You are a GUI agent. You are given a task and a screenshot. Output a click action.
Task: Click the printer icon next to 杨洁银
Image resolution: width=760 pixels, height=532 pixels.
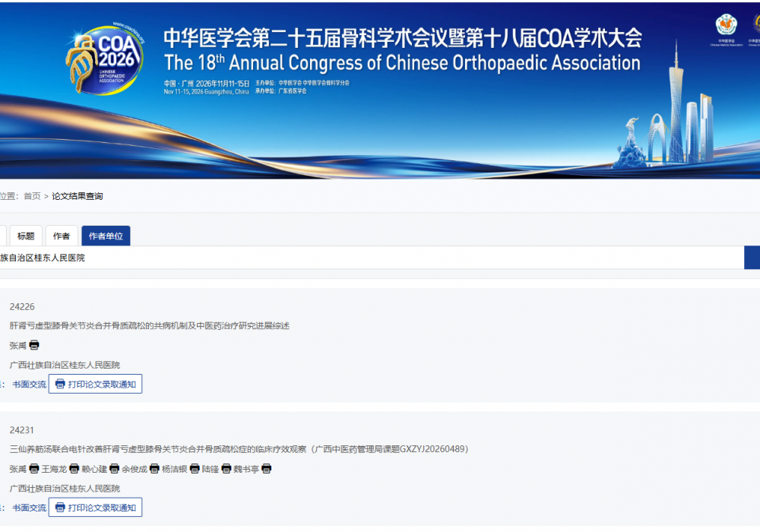tap(195, 468)
